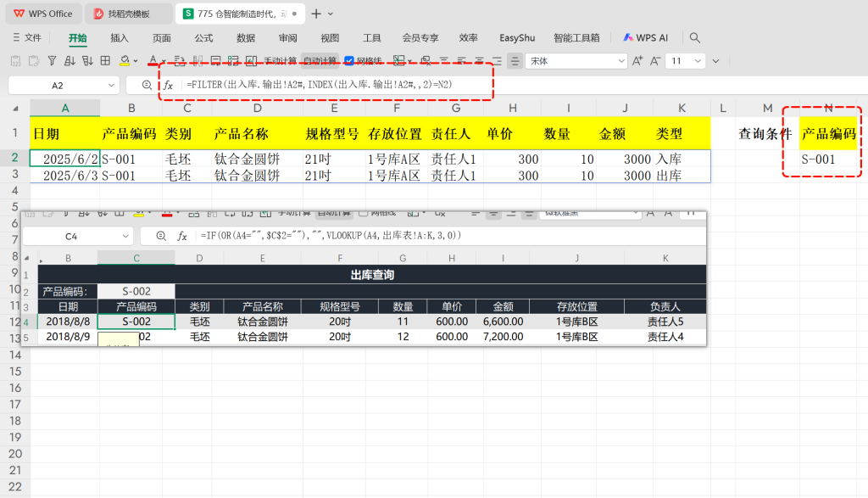Screen dimensions: 868x498
Task: Open the name box A2 dropdown arrow
Action: tap(111, 86)
